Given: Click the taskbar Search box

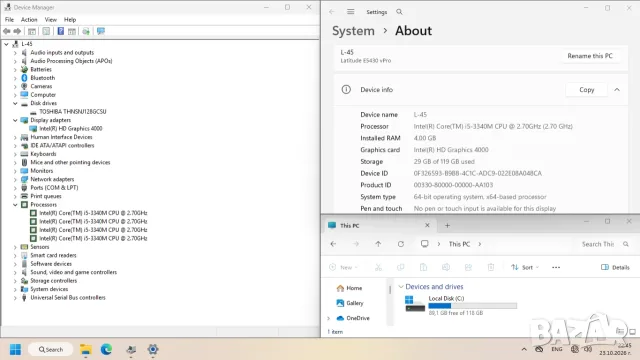Looking at the screenshot, I should click(x=51, y=349).
